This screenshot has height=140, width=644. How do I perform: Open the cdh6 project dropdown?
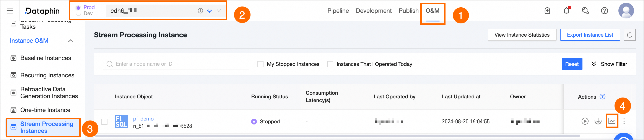pyautogui.click(x=219, y=11)
